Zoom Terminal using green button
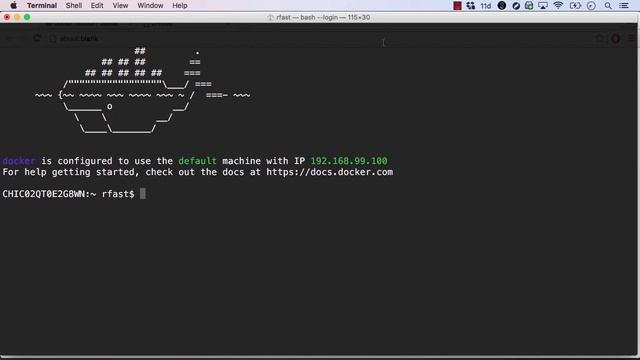640x360 pixels. tap(27, 17)
